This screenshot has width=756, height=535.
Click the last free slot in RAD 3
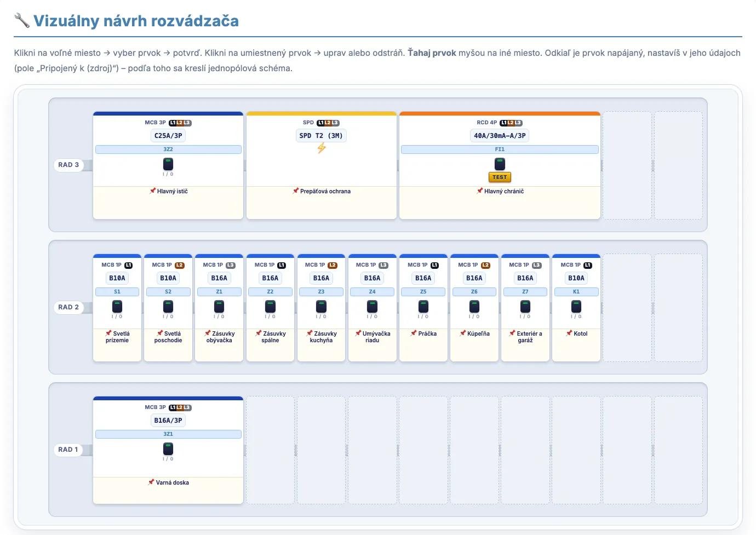[x=678, y=165]
